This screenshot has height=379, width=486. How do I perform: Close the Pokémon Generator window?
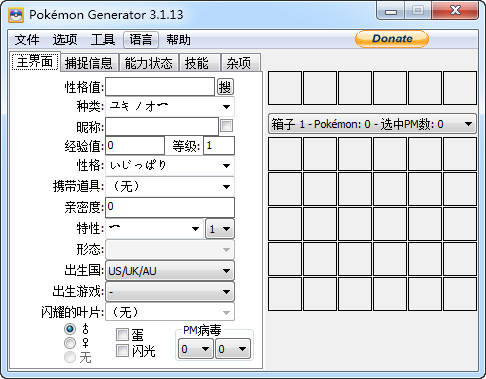click(455, 11)
